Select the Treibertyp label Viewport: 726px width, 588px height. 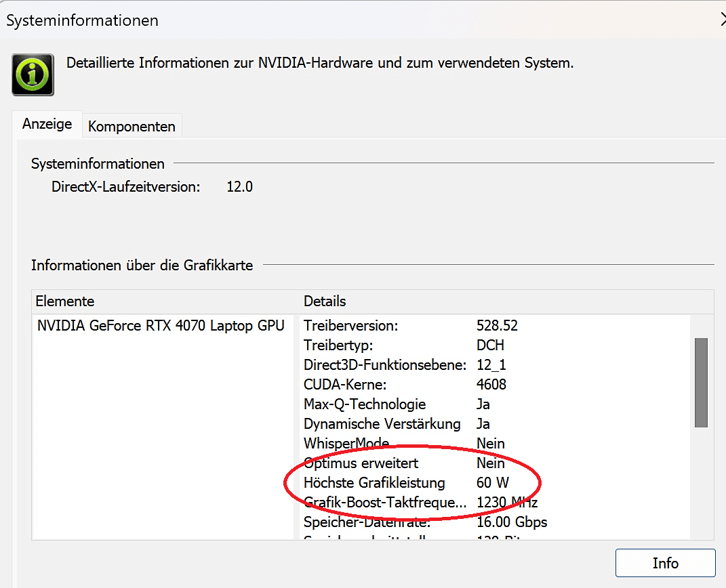(338, 345)
